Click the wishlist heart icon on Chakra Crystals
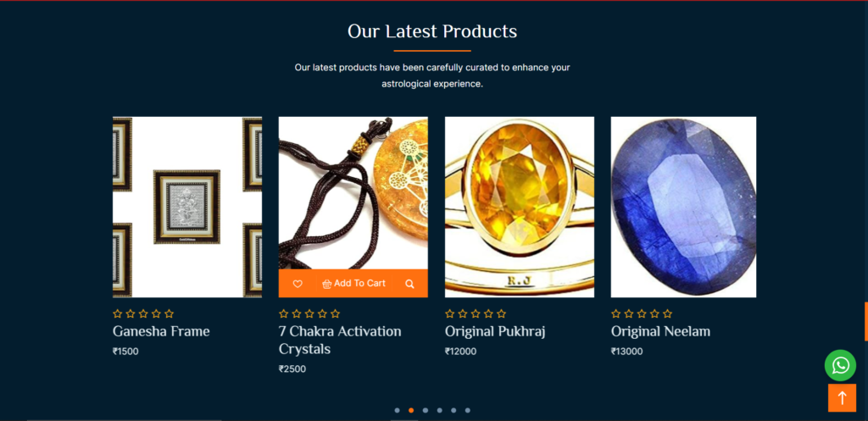 pos(298,284)
